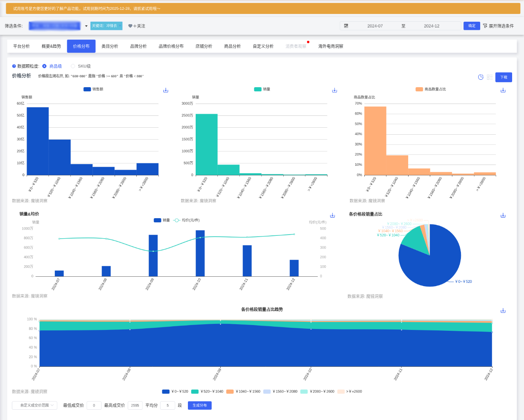524x420 pixels.
Task: Toggle ¥520~¥1040 series in trend legend
Action: (207, 391)
